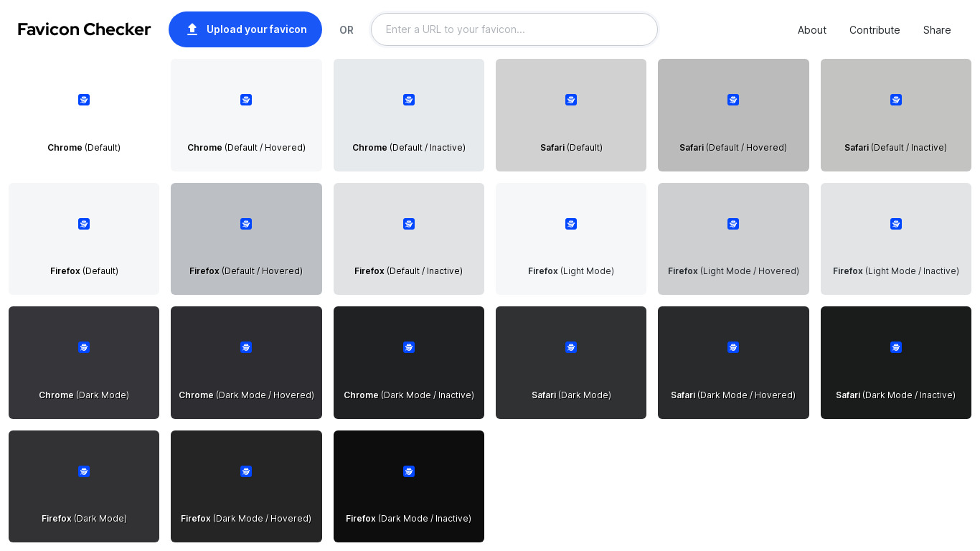
Task: Click the "Chrome (Default / Inactive)" label
Action: tap(409, 148)
